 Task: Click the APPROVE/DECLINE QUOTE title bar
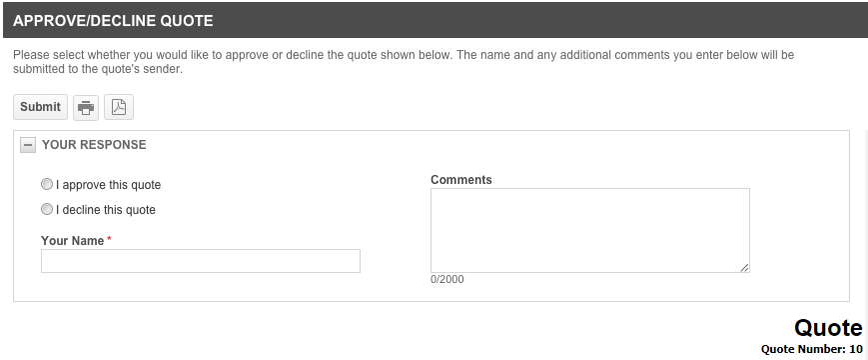tap(434, 20)
